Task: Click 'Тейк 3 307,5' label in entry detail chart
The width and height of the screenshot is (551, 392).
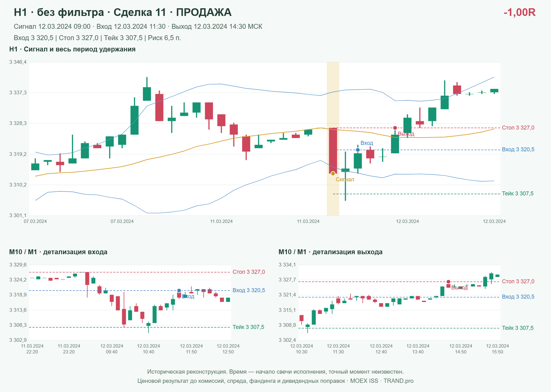Action: click(x=248, y=327)
